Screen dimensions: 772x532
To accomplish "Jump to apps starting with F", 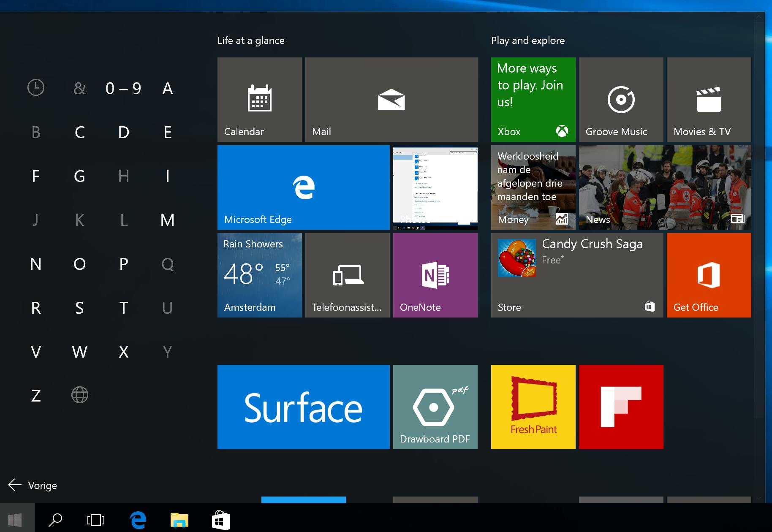I will (x=36, y=176).
